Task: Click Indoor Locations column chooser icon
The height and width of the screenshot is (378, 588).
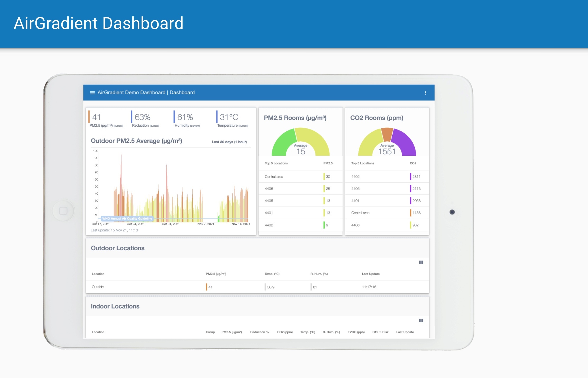Action: tap(421, 320)
